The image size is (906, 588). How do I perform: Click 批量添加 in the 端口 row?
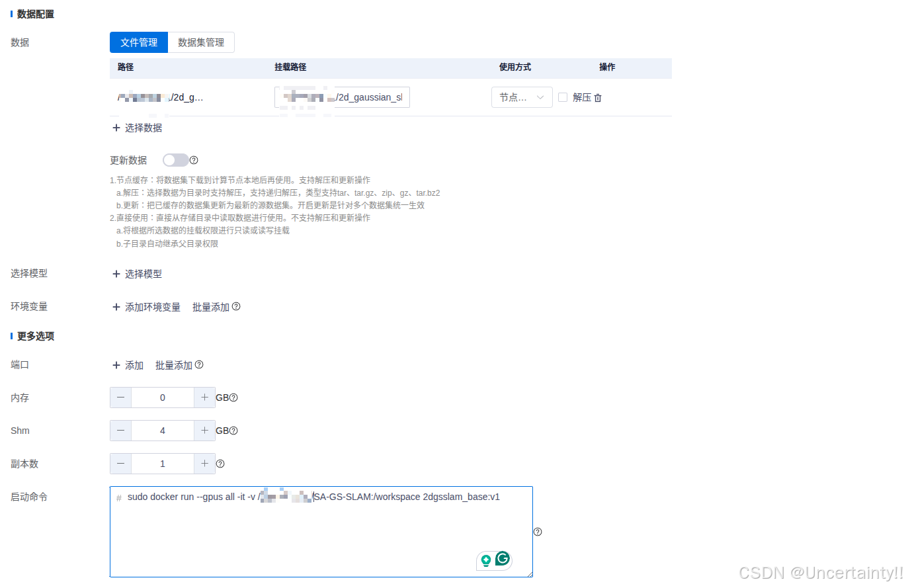174,365
